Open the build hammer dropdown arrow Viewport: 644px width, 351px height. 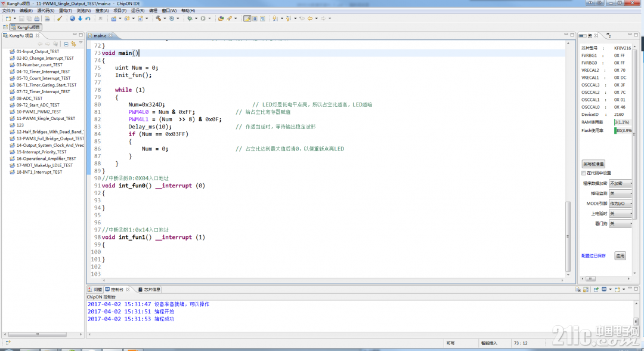165,19
